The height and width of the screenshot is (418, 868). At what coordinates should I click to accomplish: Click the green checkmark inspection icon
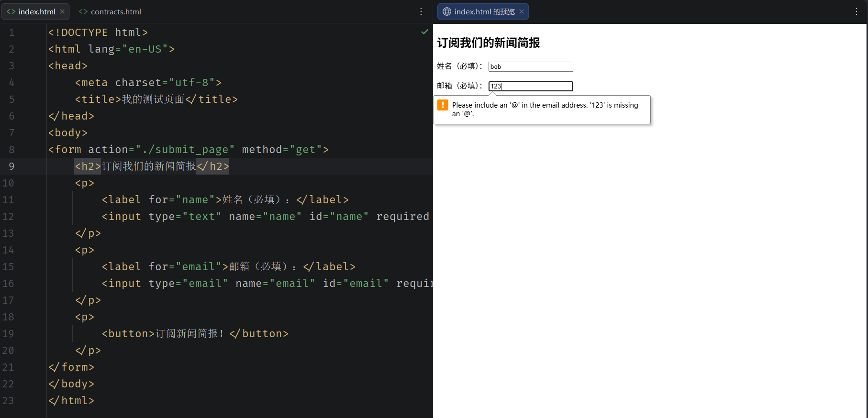click(x=424, y=32)
